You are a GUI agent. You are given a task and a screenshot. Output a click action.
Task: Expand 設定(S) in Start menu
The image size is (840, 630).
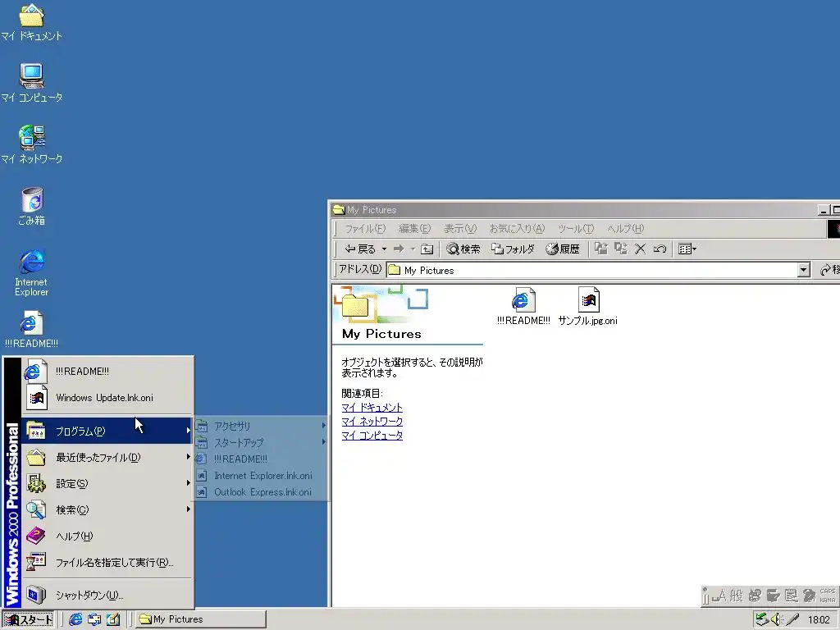pyautogui.click(x=107, y=483)
